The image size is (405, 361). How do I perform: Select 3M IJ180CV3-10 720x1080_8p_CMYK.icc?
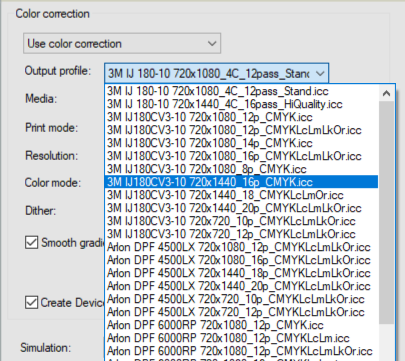coord(242,169)
